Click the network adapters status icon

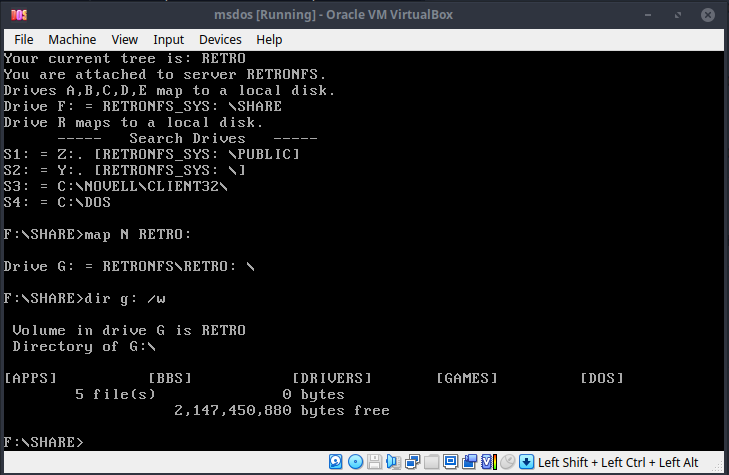(412, 462)
